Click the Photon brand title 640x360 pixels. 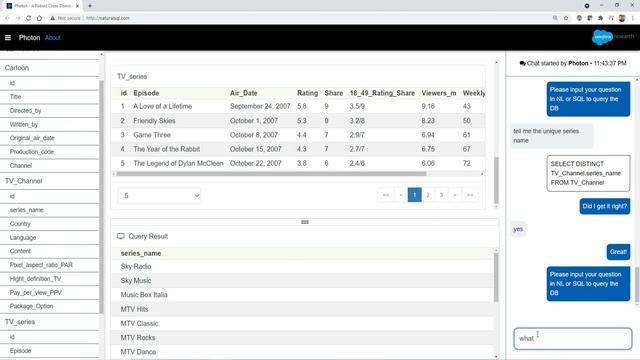click(x=29, y=38)
